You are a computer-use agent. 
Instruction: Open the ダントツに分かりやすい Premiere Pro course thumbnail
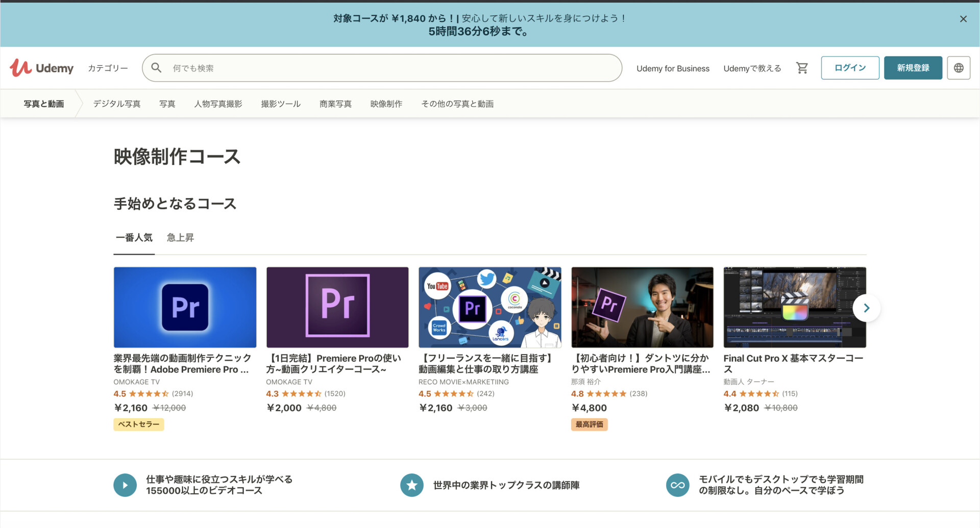(642, 307)
